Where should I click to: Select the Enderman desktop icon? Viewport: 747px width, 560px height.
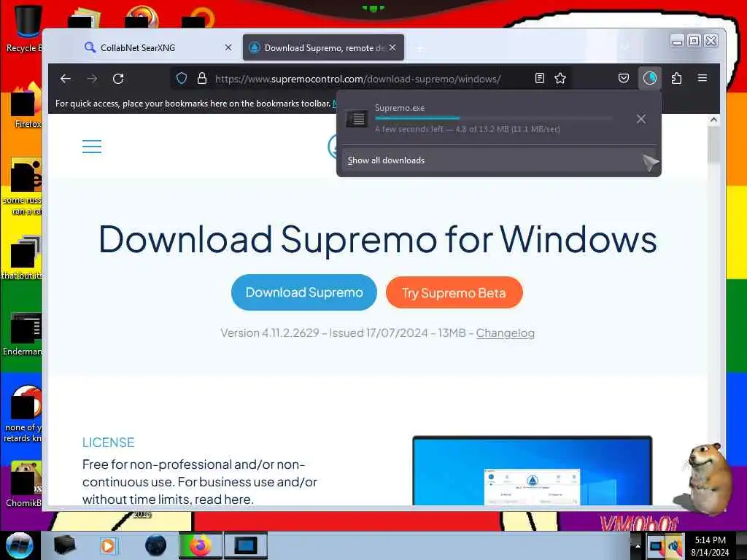point(23,333)
